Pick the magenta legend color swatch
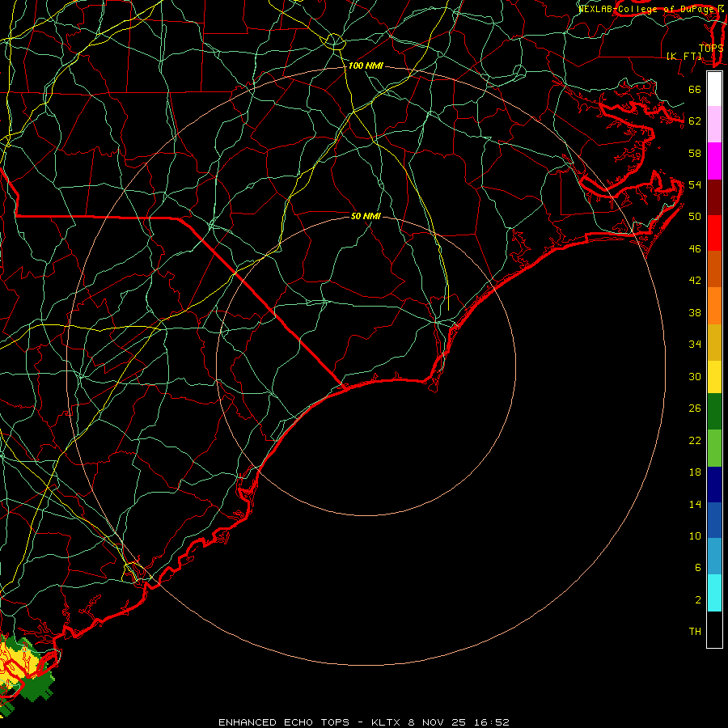 (714, 161)
